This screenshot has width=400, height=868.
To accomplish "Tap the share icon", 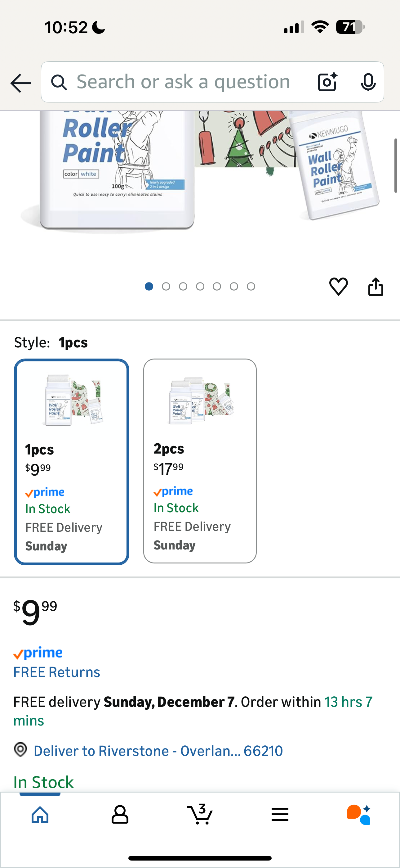I will (376, 287).
